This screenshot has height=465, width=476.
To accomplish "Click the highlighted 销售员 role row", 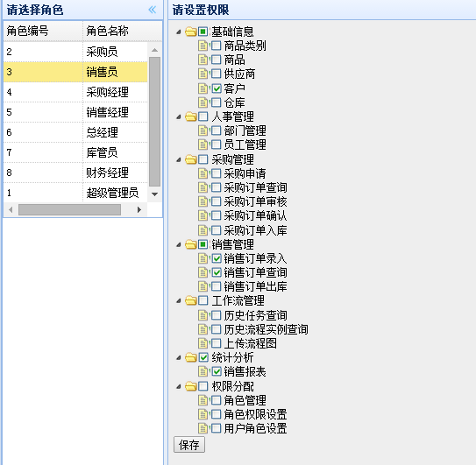I will click(75, 72).
